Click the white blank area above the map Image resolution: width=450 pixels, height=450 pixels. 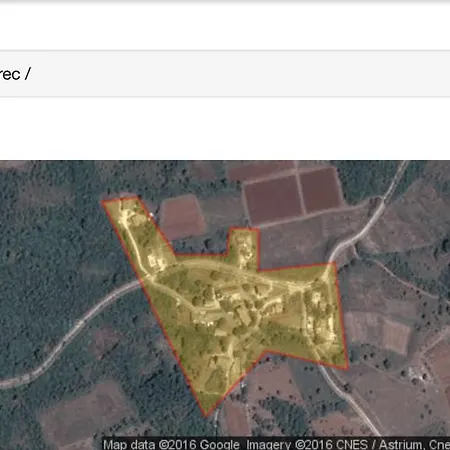click(225, 128)
